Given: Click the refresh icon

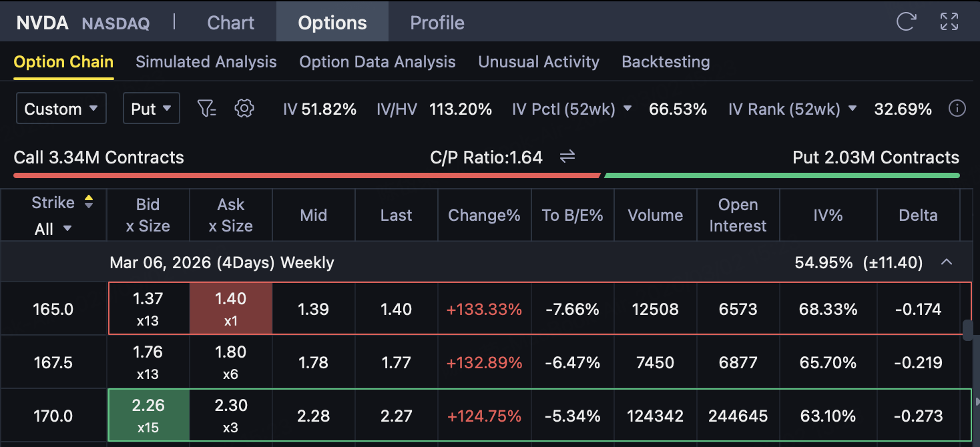Looking at the screenshot, I should (x=906, y=21).
